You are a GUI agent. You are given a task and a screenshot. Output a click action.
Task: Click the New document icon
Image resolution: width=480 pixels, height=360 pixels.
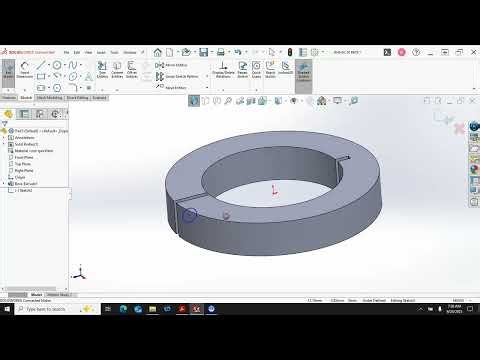[x=170, y=52]
